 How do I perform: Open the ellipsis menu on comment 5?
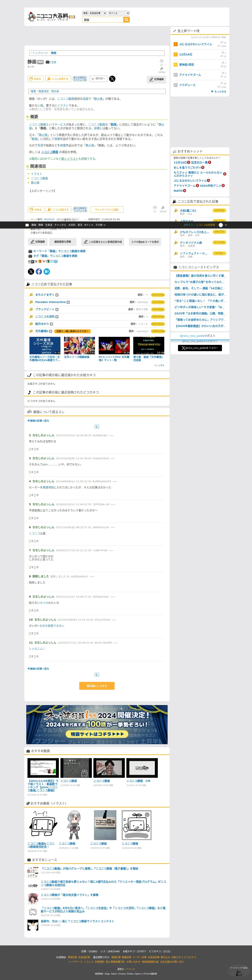pyautogui.click(x=113, y=504)
